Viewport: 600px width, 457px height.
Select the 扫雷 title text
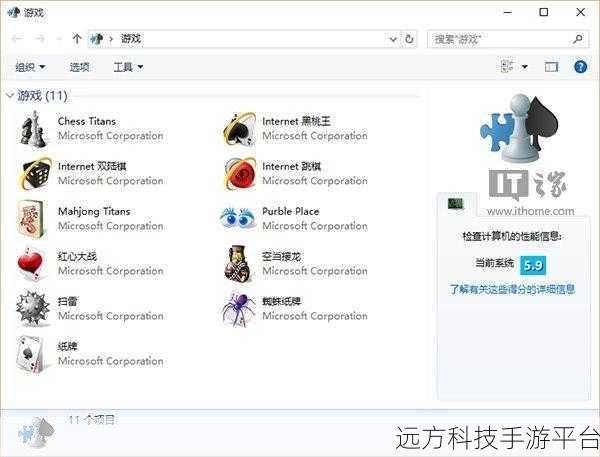click(67, 302)
